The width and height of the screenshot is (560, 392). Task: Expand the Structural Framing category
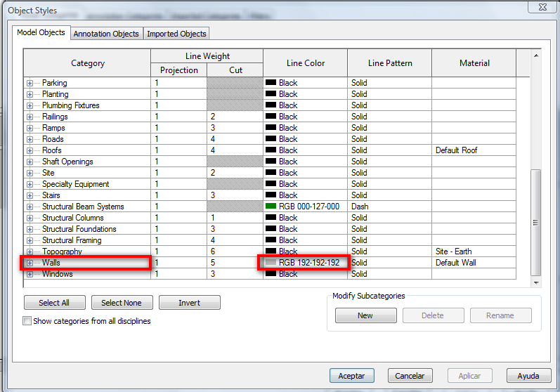(x=30, y=241)
